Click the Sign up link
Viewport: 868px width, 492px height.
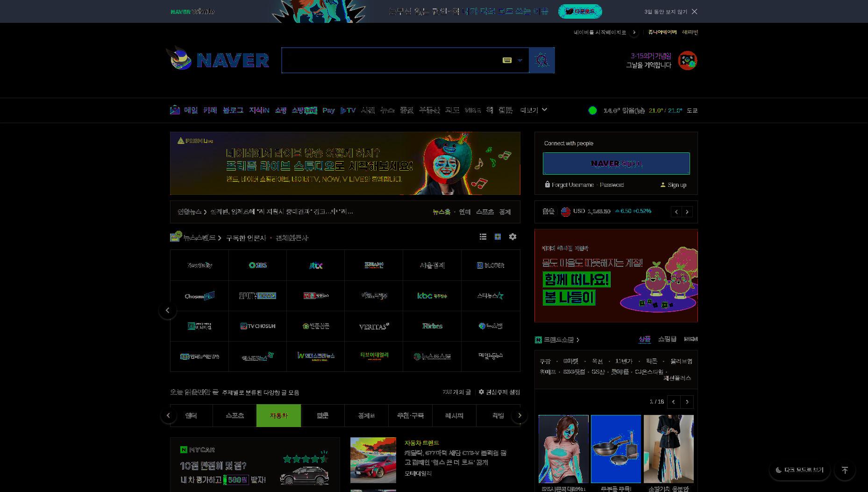point(677,185)
